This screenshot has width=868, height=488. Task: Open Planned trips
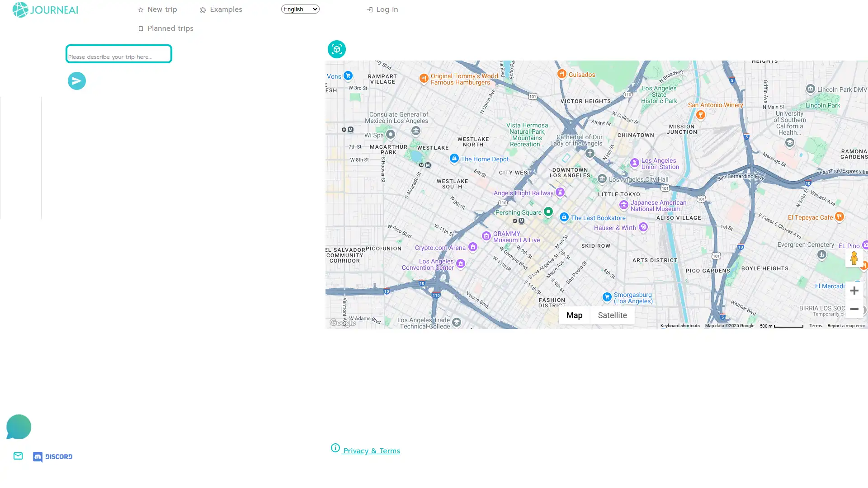(165, 28)
